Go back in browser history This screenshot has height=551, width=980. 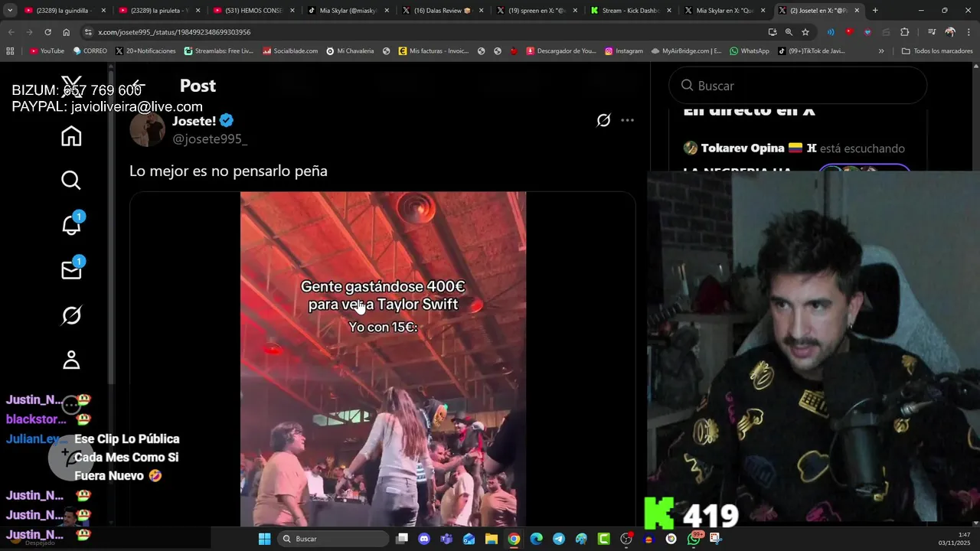11,32
